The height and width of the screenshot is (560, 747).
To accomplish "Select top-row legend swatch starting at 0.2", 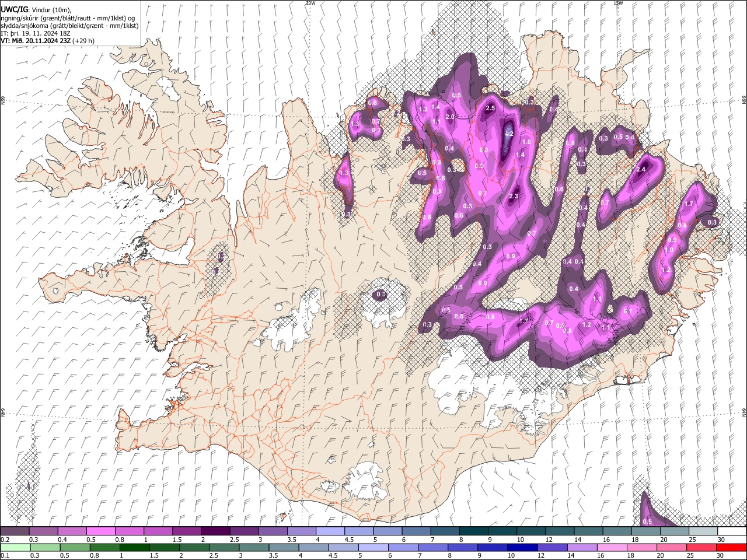I will 15,531.
